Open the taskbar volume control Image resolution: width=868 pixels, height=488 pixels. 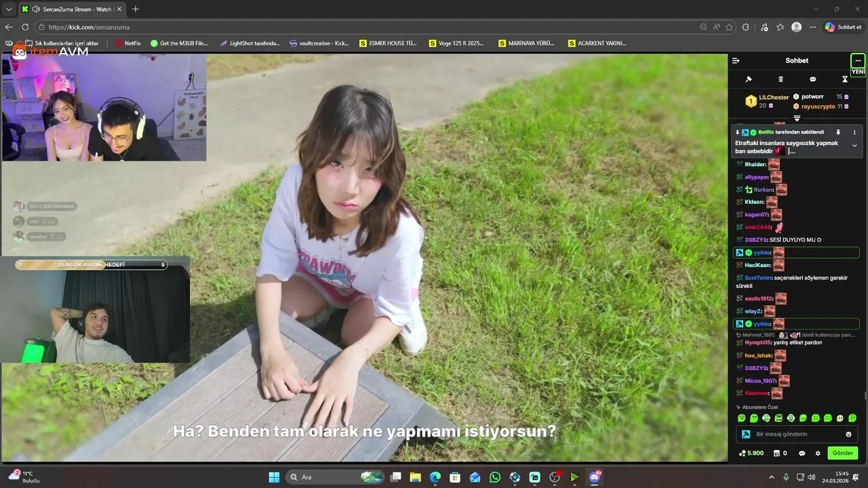pyautogui.click(x=811, y=477)
